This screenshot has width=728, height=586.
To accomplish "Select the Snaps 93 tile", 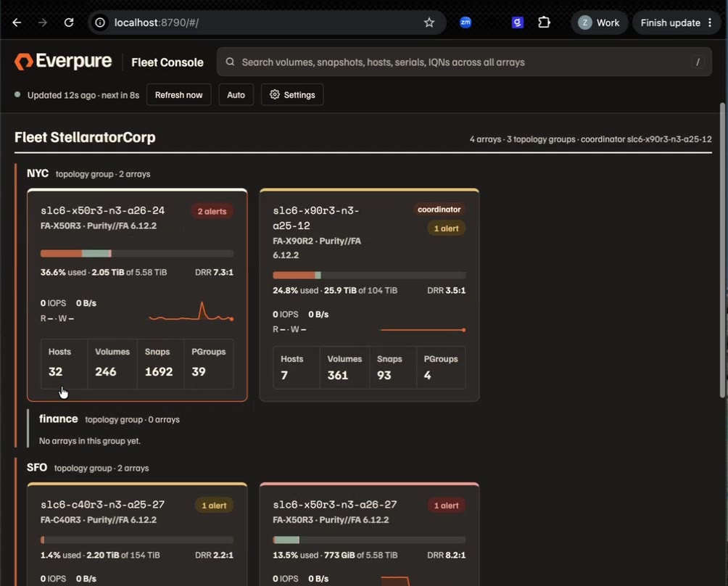I will pos(393,368).
